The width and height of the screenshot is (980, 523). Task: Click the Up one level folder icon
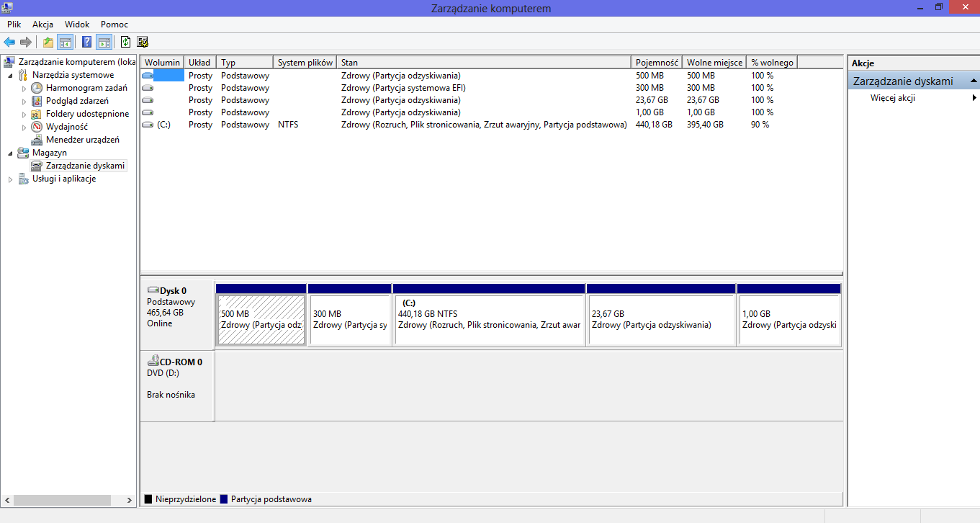(x=48, y=42)
